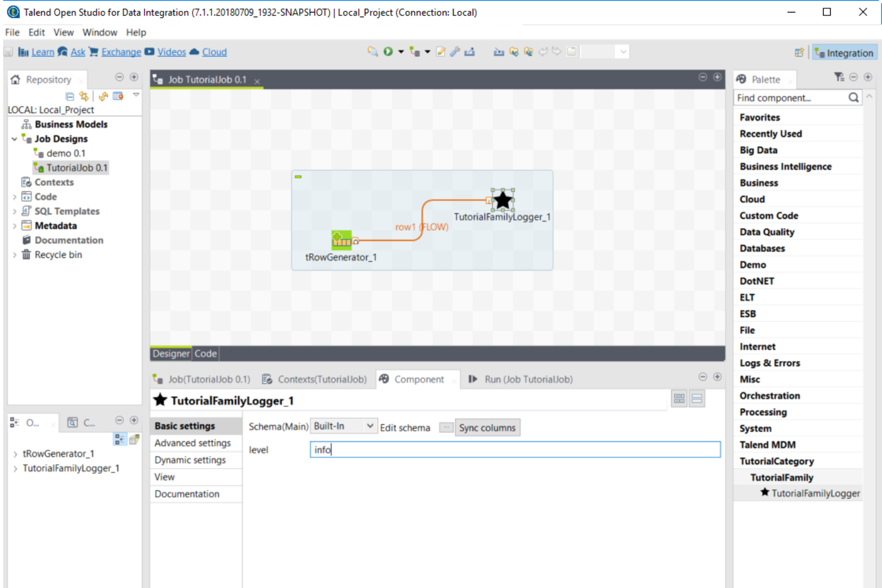Screen dimensions: 882x588
Task: Expand the Recycle bin node
Action: [14, 254]
